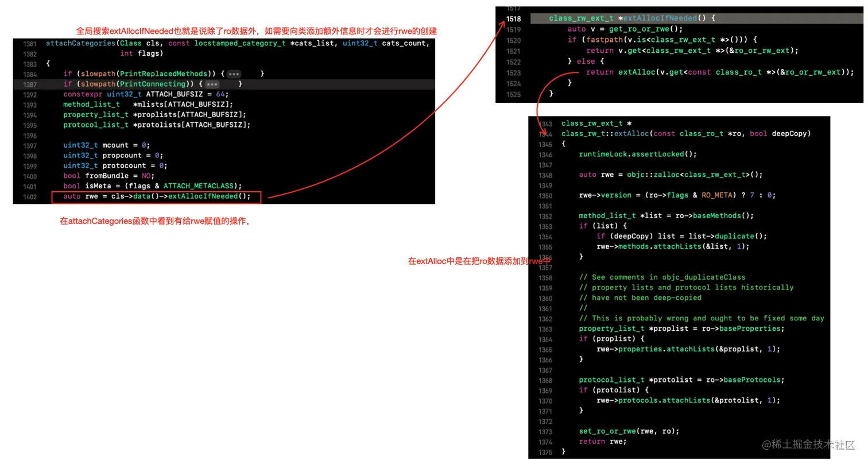Click the '*proplists[ATTACH_BUFSIZ];' declaration
Screen dimensions: 868x464
pos(189,115)
